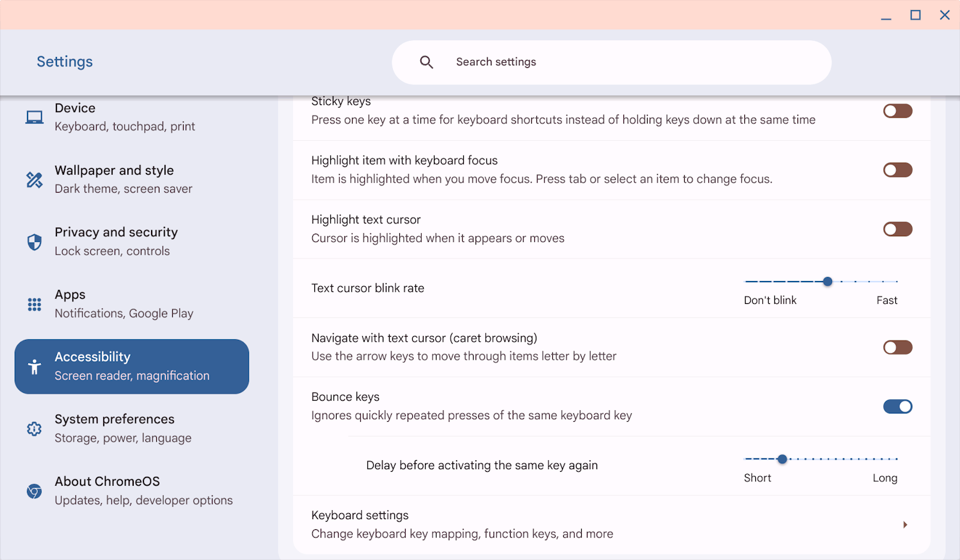
Task: Click the Apps grid icon
Action: click(x=33, y=303)
